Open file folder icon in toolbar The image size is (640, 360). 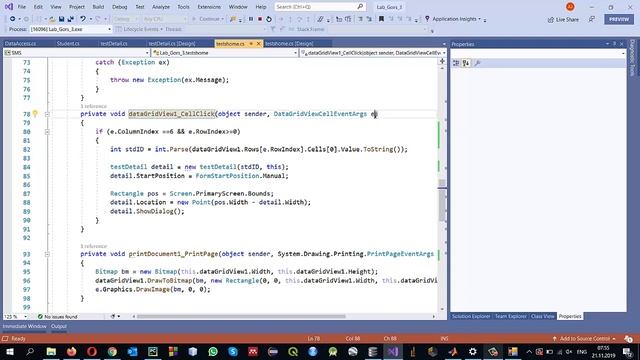click(x=52, y=19)
